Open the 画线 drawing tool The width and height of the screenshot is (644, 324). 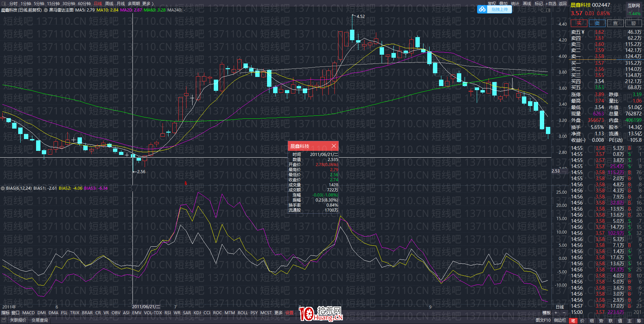527,4
